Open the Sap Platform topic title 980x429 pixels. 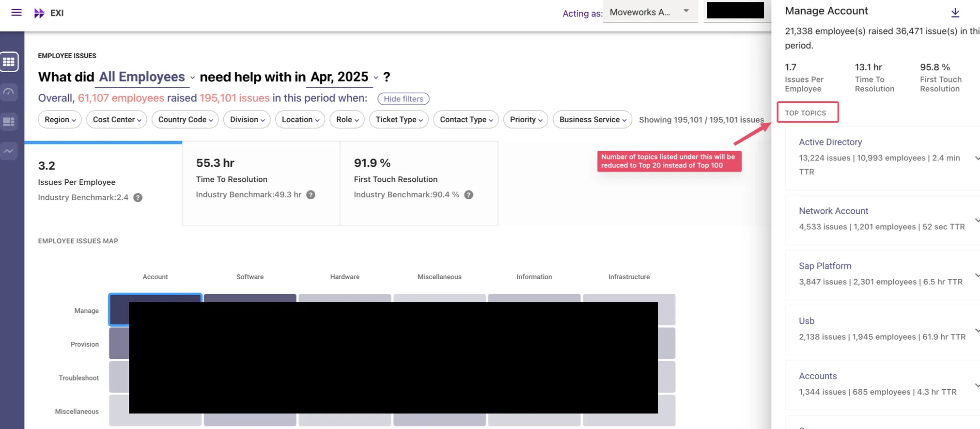(825, 266)
